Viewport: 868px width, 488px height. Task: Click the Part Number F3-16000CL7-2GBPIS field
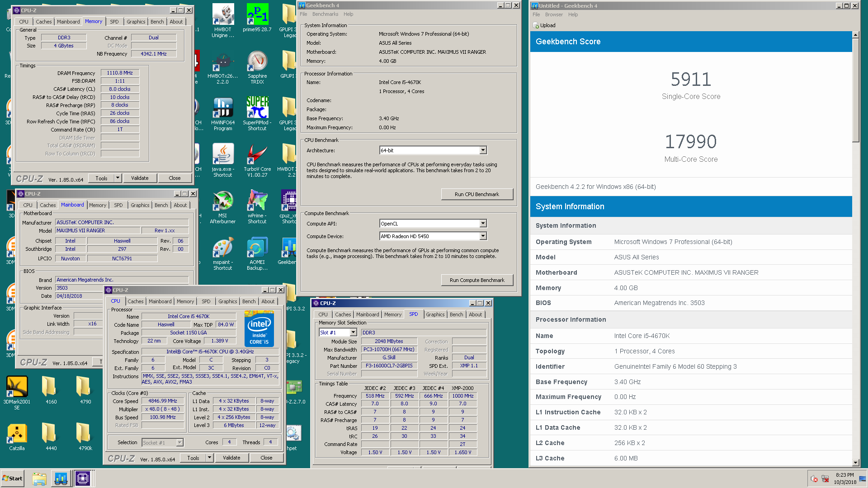[389, 366]
